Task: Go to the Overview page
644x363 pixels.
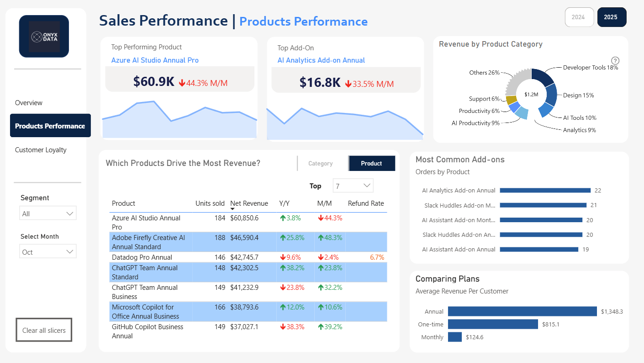Action: (29, 103)
